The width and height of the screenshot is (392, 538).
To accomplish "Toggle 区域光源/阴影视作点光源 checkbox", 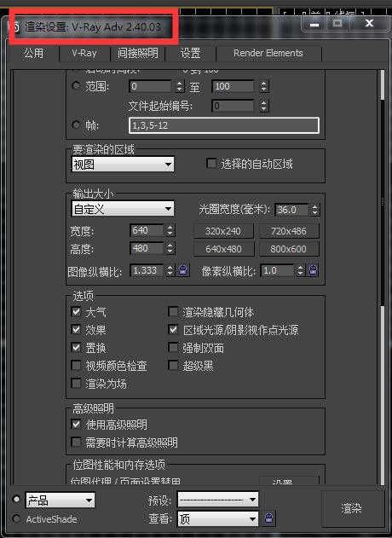I will (x=173, y=329).
